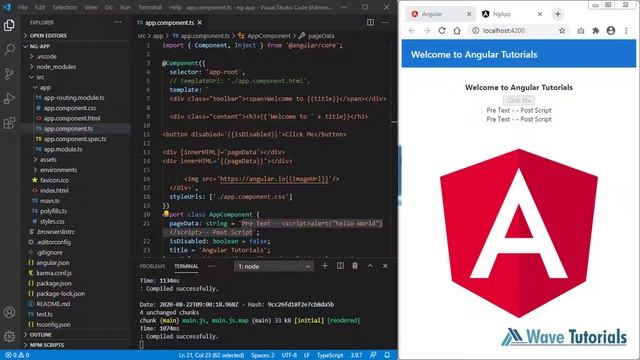
Task: Open Manage gear in activity bar
Action: point(9,336)
